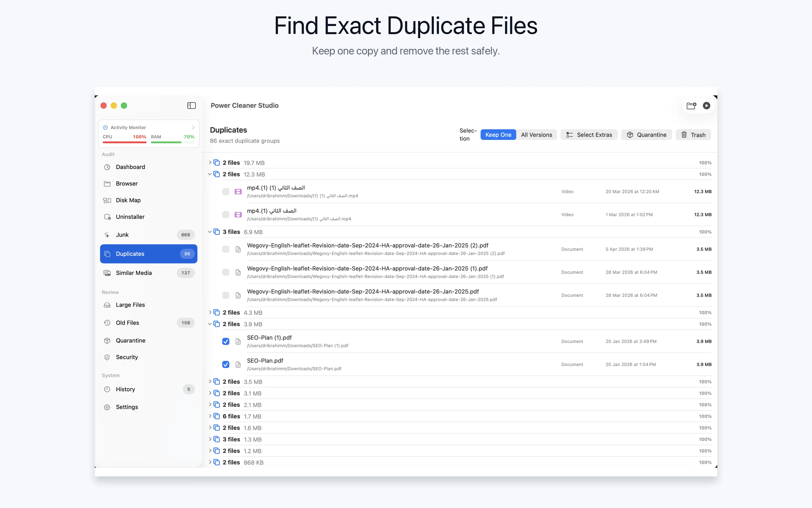Click the group icon of 6 files 1.7 MB

point(217,416)
